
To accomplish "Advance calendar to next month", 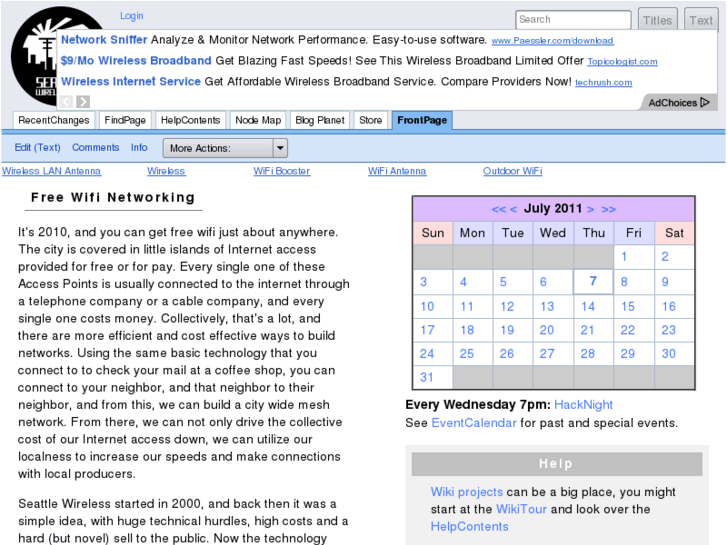I will point(591,209).
